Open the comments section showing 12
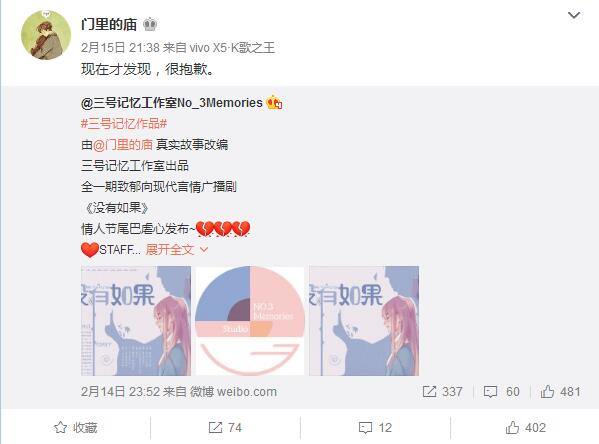The width and height of the screenshot is (599, 444). pos(376,428)
